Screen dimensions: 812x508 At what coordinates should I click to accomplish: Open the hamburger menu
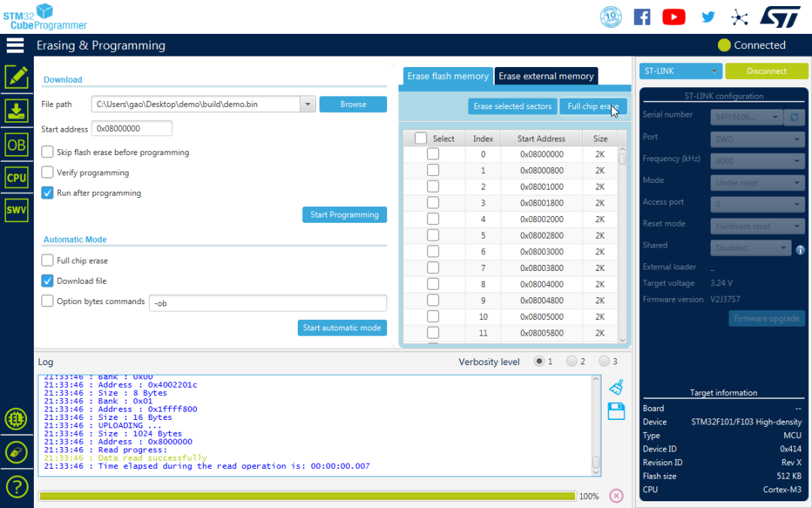coord(15,45)
